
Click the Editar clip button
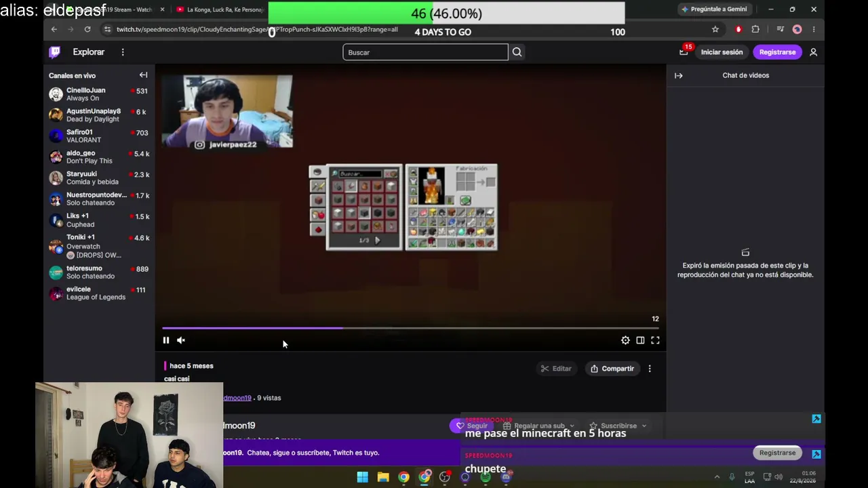point(556,369)
